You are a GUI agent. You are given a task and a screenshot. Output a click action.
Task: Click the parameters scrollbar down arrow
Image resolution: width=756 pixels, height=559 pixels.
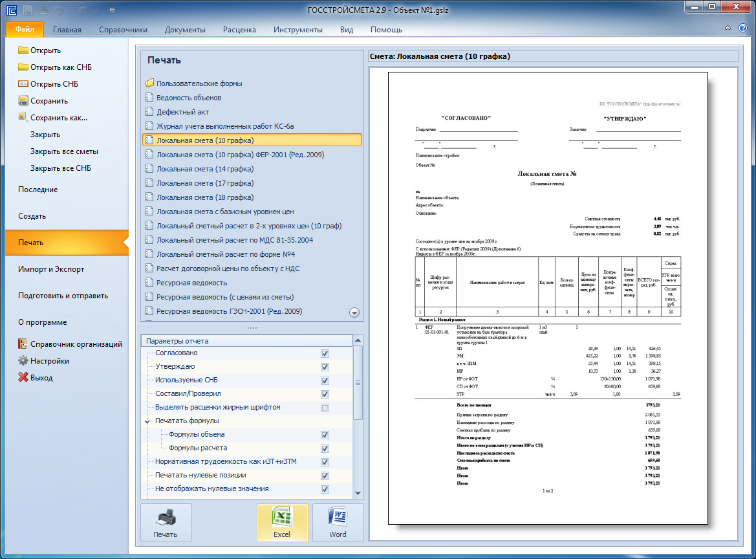358,494
